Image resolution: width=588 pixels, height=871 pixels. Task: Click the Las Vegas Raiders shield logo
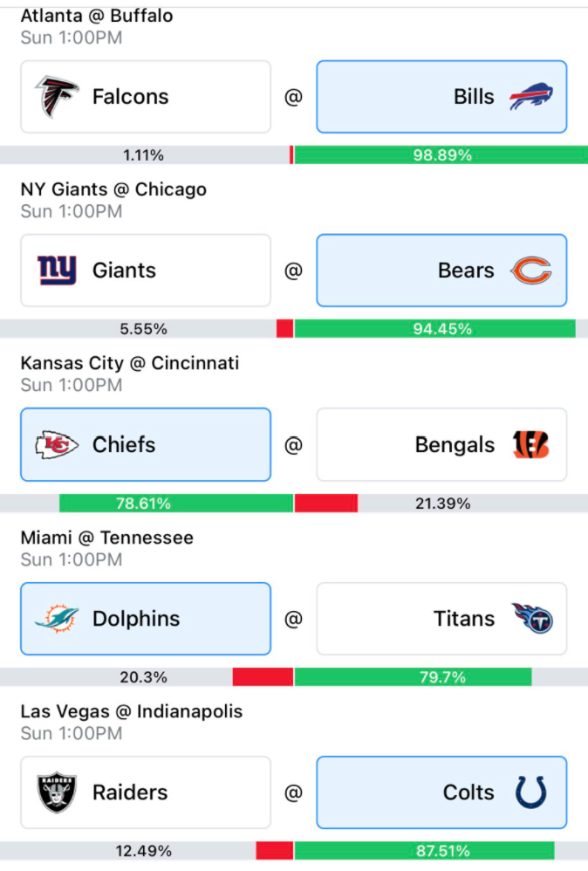pos(57,792)
